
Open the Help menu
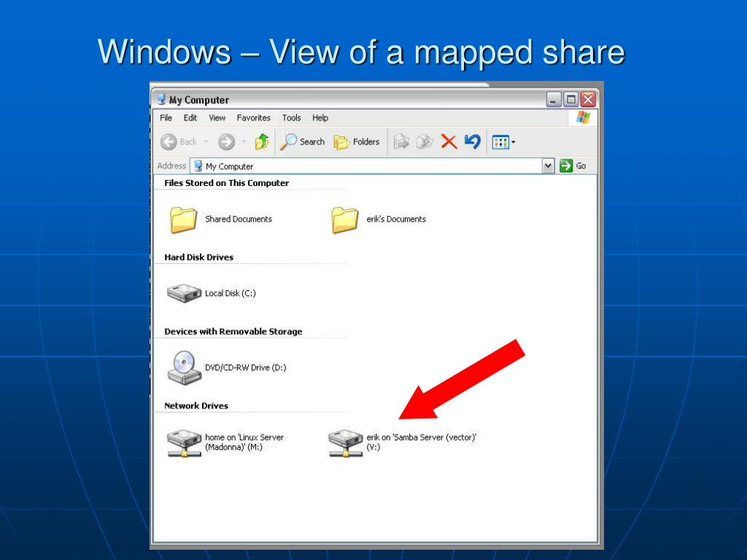coord(320,117)
